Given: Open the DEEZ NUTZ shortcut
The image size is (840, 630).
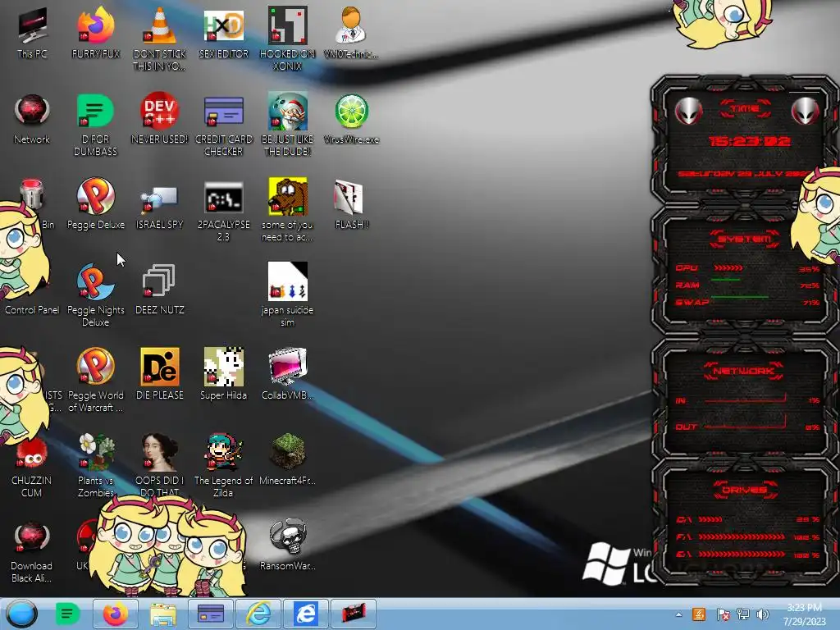Looking at the screenshot, I should coord(160,290).
